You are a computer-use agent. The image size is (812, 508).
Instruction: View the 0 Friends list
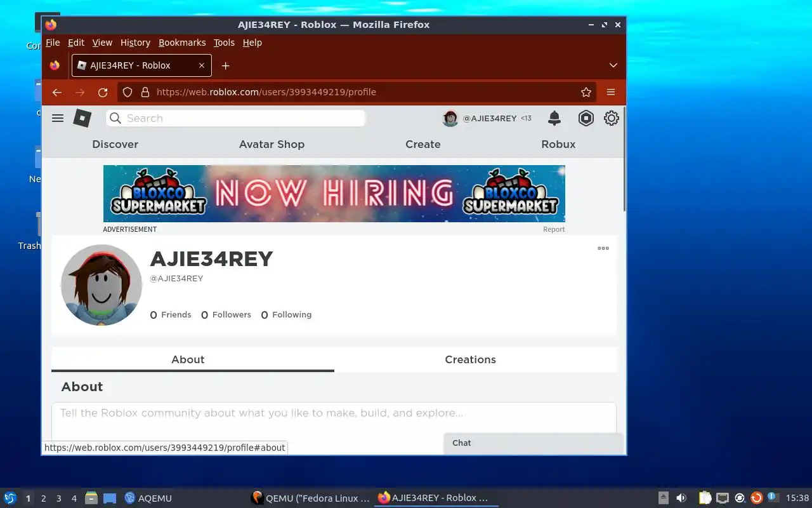[171, 315]
